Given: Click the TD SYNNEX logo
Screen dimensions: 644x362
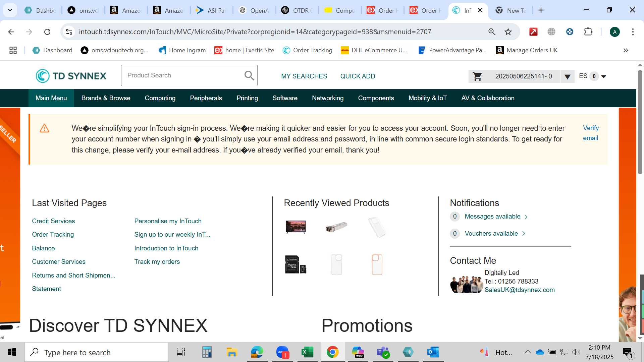Looking at the screenshot, I should 71,76.
